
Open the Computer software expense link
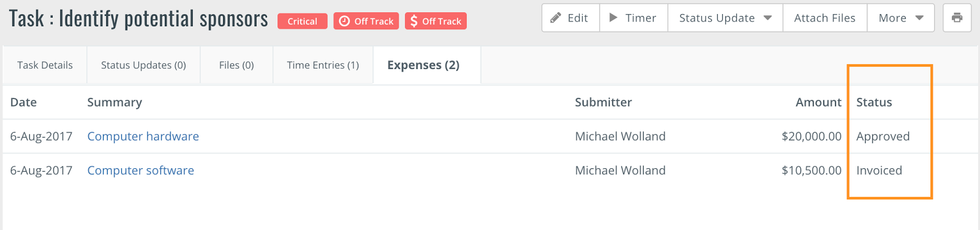pos(140,171)
